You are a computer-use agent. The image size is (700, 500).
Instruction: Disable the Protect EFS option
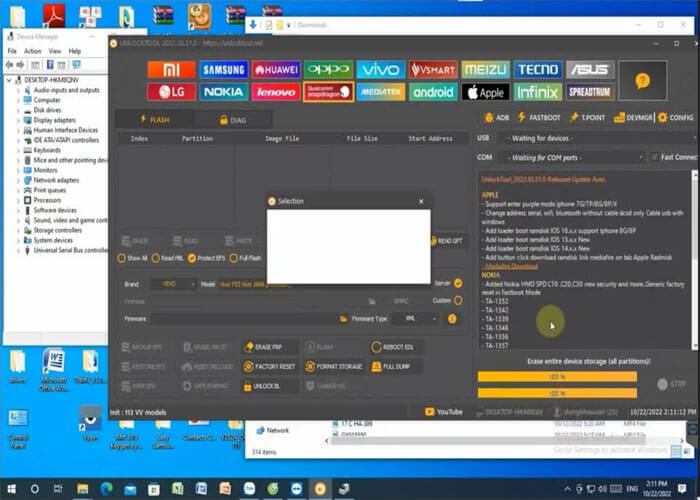coord(206,258)
